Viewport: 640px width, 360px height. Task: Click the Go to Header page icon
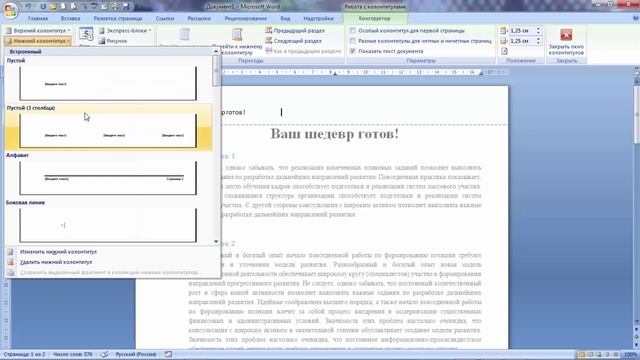[x=184, y=35]
